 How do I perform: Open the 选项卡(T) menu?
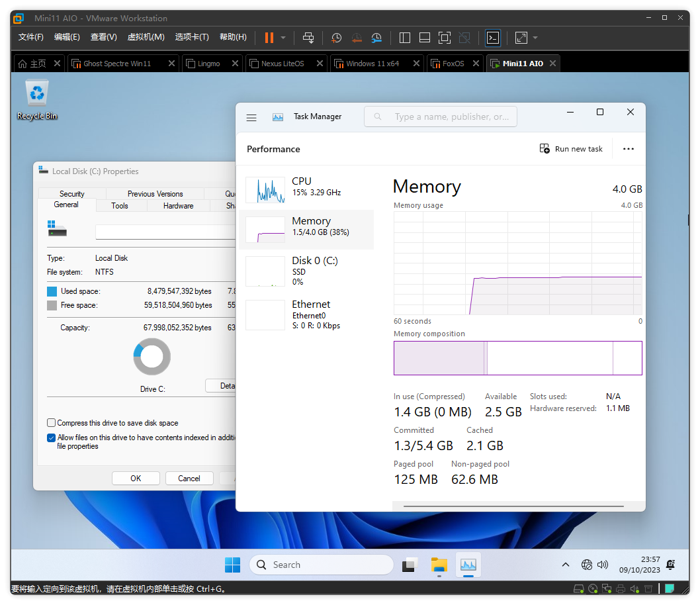point(192,37)
